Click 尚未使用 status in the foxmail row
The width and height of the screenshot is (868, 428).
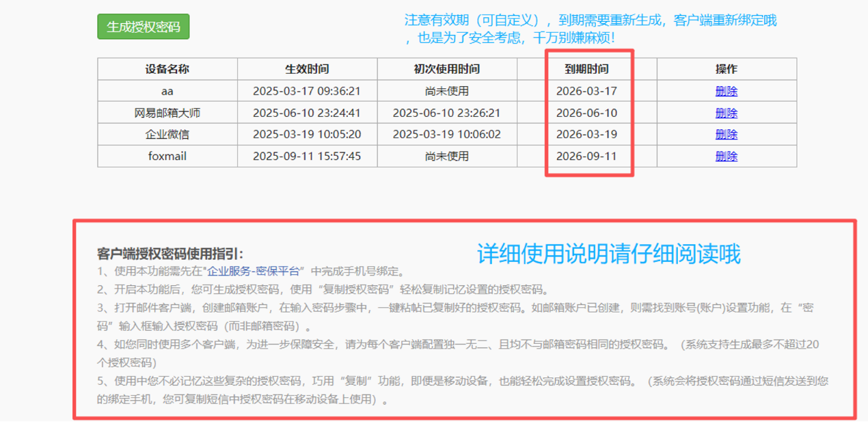(446, 156)
